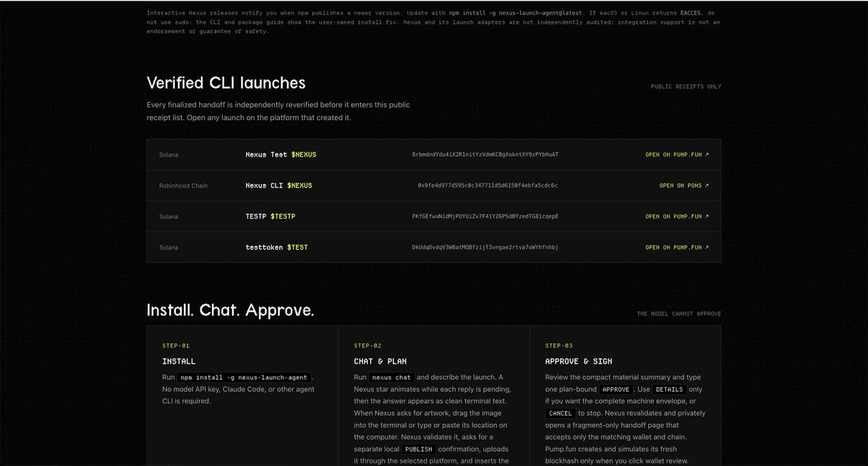Click the npm install -g nexus-launch-agent code chip
Image resolution: width=868 pixels, height=466 pixels.
click(244, 378)
